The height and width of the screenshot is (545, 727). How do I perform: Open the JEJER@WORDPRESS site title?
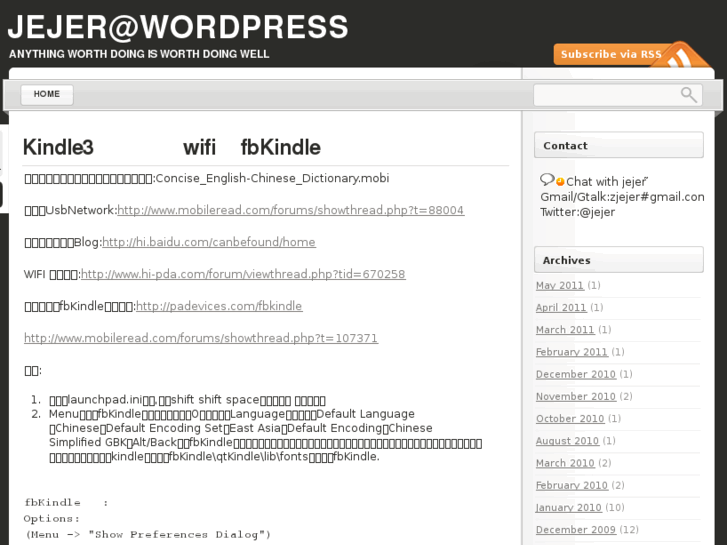point(178,27)
